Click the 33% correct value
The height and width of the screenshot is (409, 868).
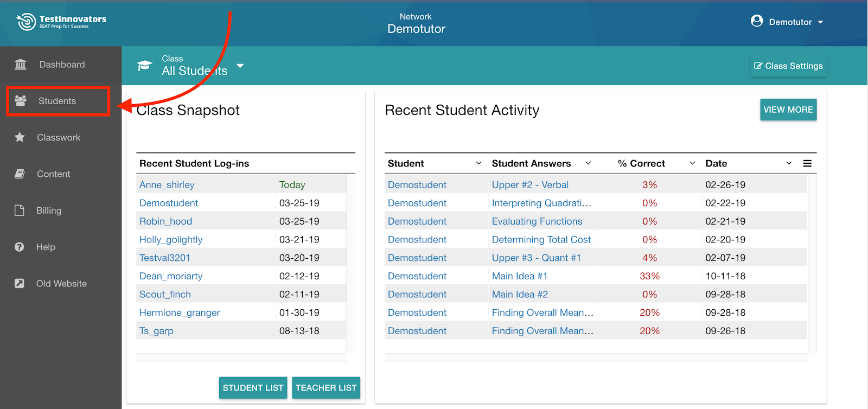point(649,276)
